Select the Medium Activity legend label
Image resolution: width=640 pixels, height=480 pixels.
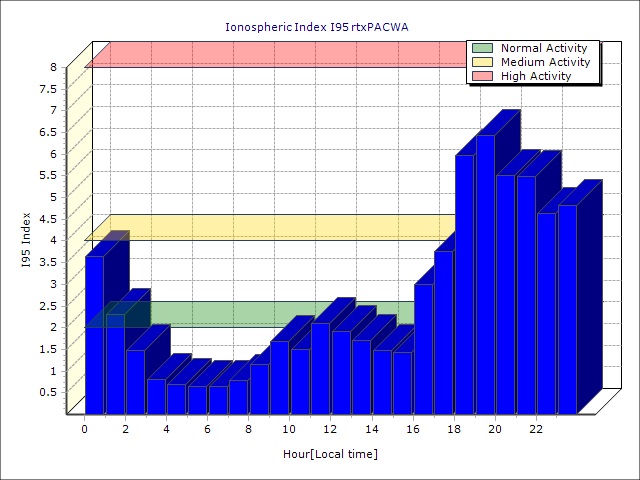coord(545,62)
